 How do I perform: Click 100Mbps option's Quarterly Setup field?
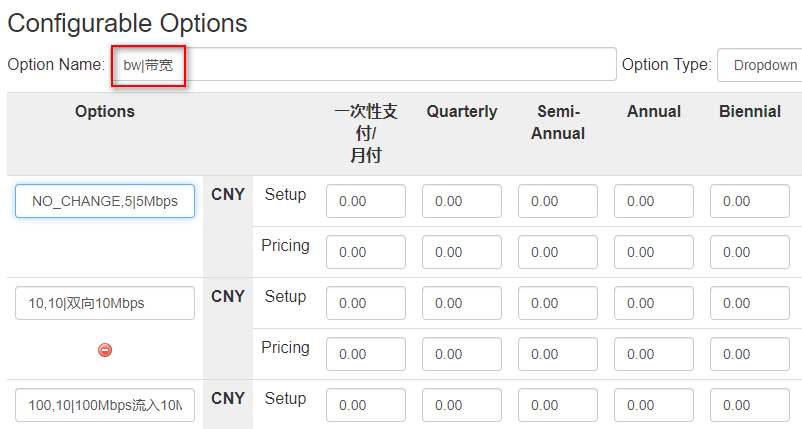click(462, 405)
